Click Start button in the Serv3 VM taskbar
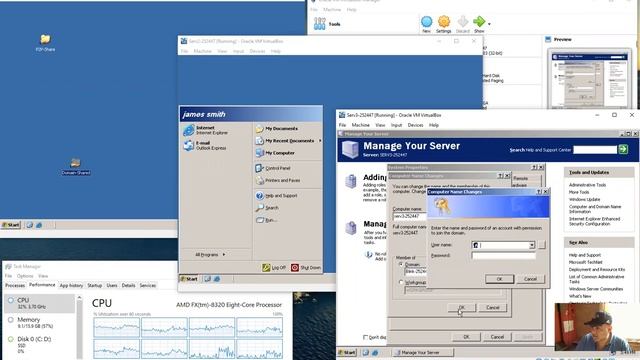Image resolution: width=640 pixels, height=360 pixels. (347, 352)
